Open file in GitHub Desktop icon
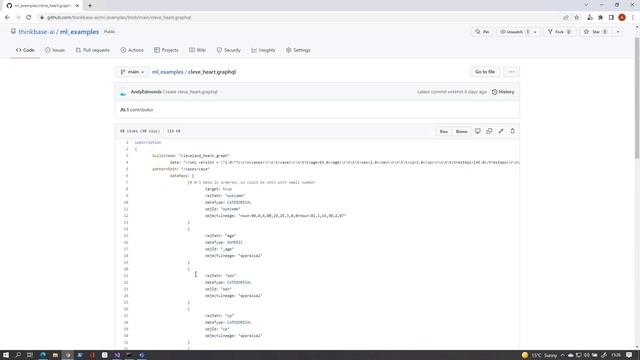 coord(478,131)
